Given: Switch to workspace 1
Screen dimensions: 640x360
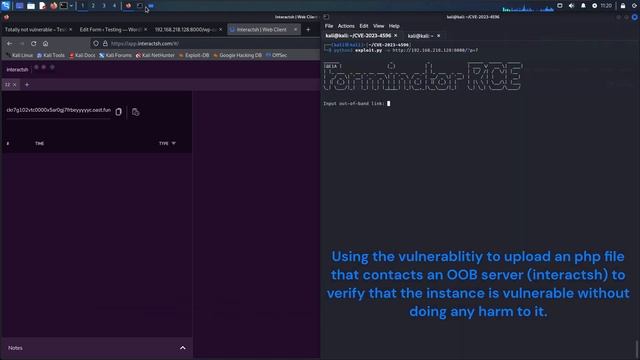Looking at the screenshot, I should point(82,6).
